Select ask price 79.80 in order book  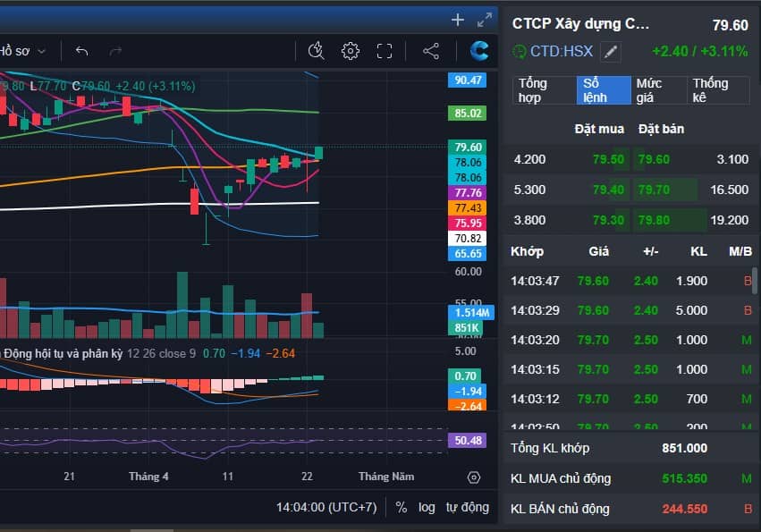[654, 220]
